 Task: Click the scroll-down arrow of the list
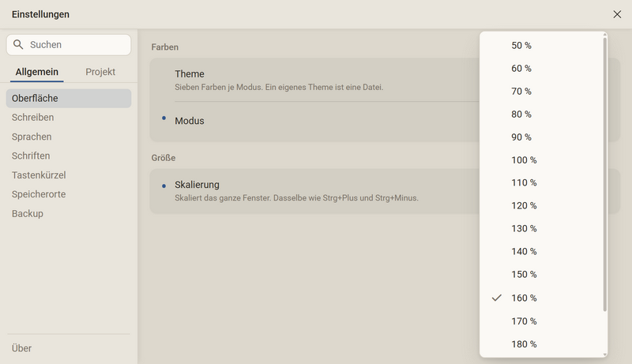pos(604,355)
